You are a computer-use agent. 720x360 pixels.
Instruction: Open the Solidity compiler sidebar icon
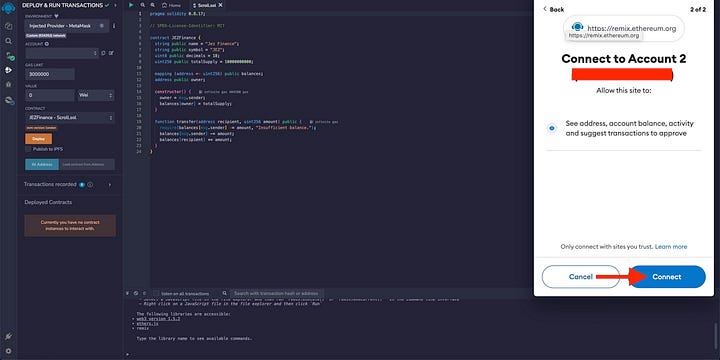pyautogui.click(x=9, y=56)
